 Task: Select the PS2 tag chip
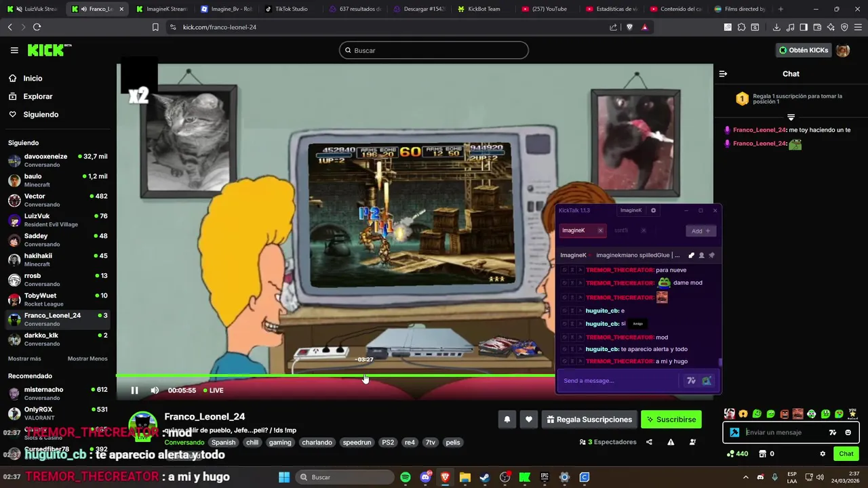(x=388, y=443)
